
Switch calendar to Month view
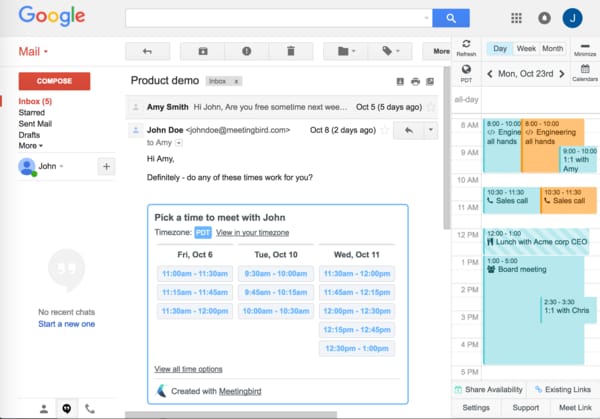553,49
